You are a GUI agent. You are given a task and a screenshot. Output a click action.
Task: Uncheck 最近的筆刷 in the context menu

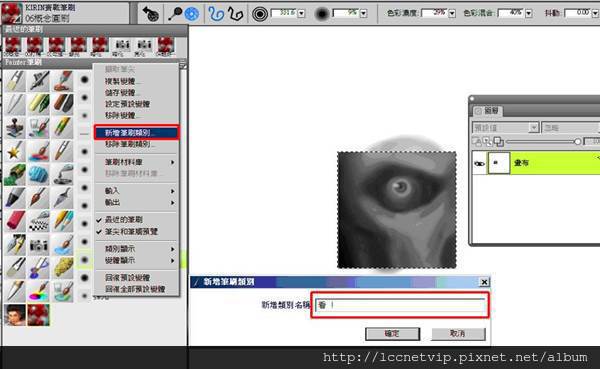pyautogui.click(x=124, y=220)
